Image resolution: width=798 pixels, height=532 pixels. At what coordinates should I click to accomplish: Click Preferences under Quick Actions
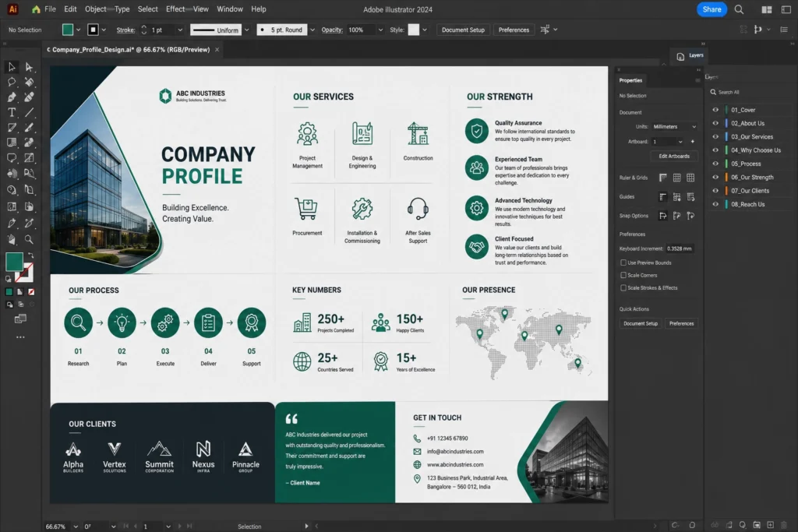pyautogui.click(x=681, y=323)
